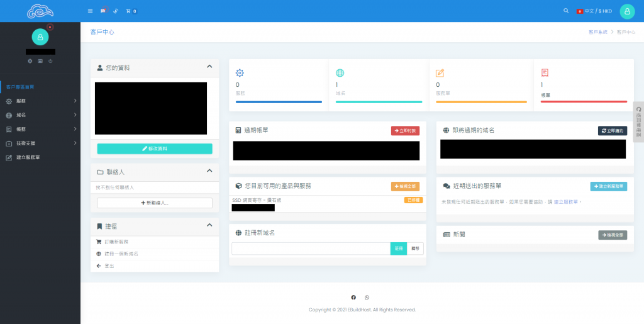Click the red notification dot by sidebar avatar

[x=50, y=27]
